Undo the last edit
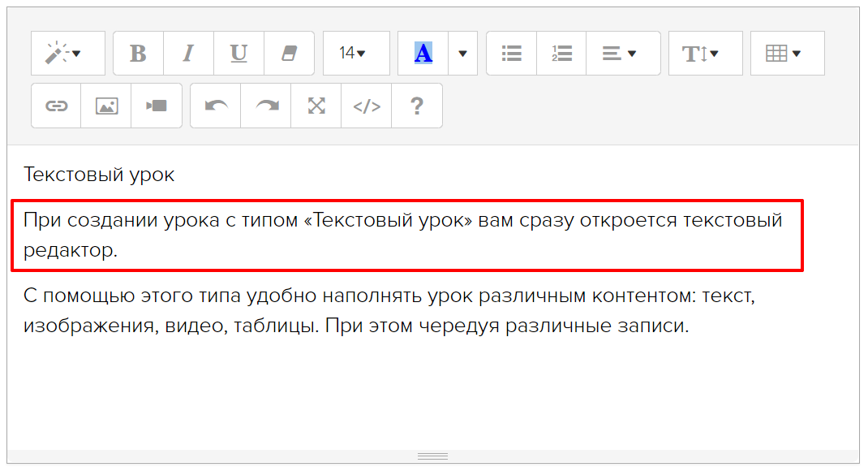The image size is (868, 471). 216,106
